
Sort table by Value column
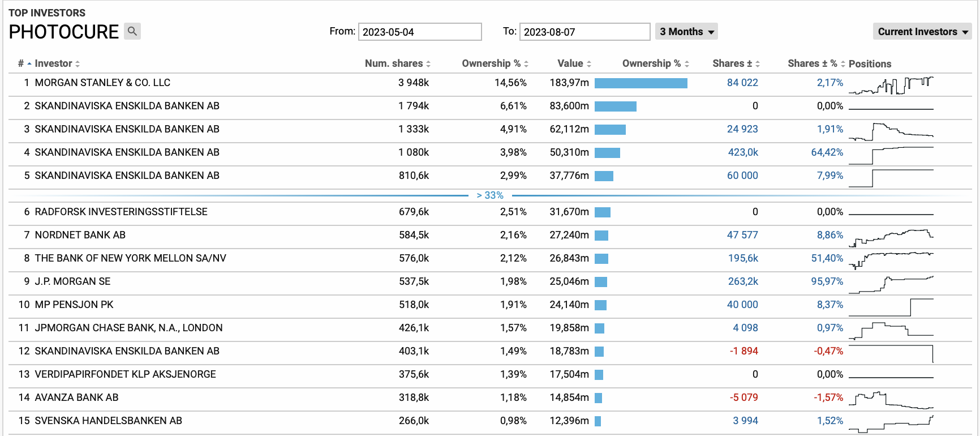click(574, 63)
